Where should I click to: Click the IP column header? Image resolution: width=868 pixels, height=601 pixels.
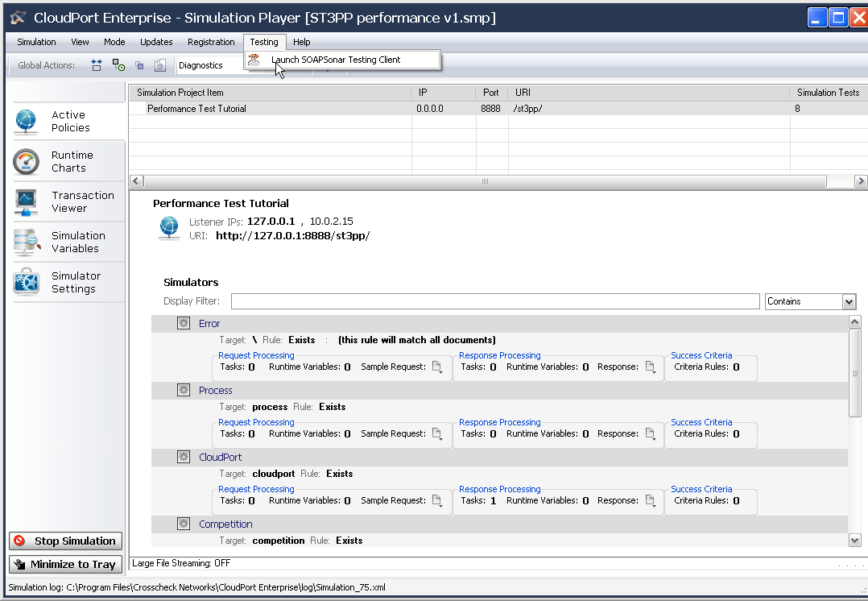click(x=444, y=93)
